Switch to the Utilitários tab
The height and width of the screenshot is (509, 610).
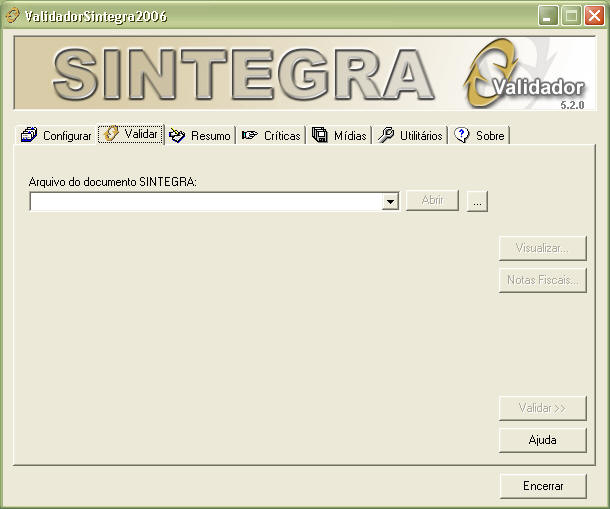point(410,135)
